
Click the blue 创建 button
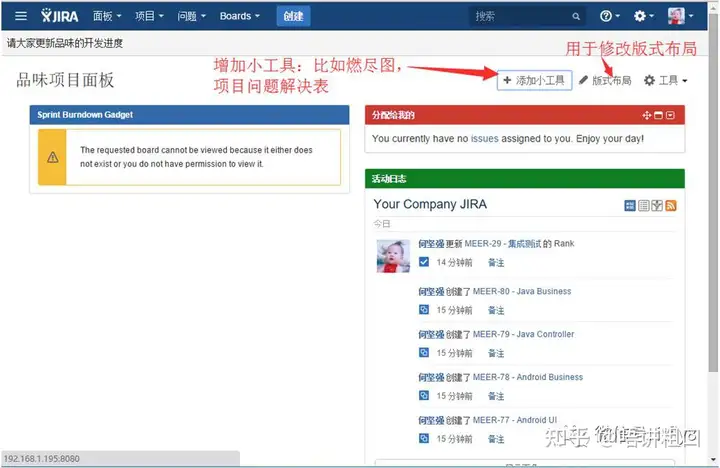pos(293,16)
